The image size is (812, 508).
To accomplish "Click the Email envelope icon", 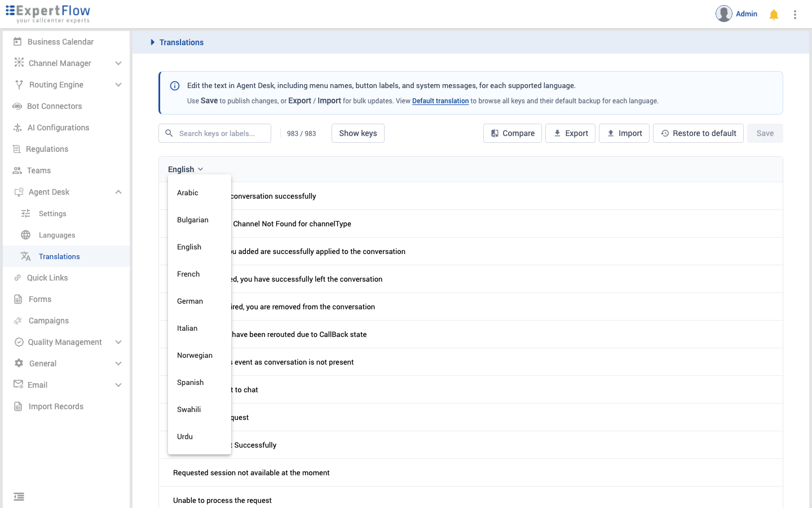I will [18, 384].
